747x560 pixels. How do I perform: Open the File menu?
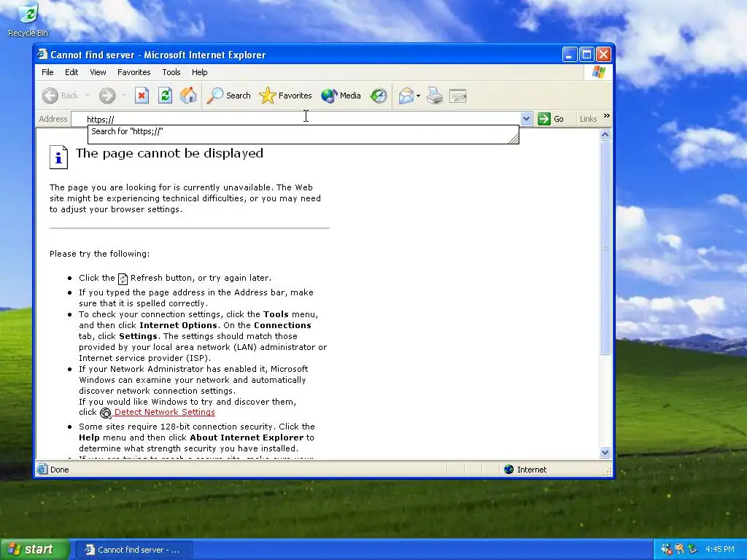(x=47, y=72)
